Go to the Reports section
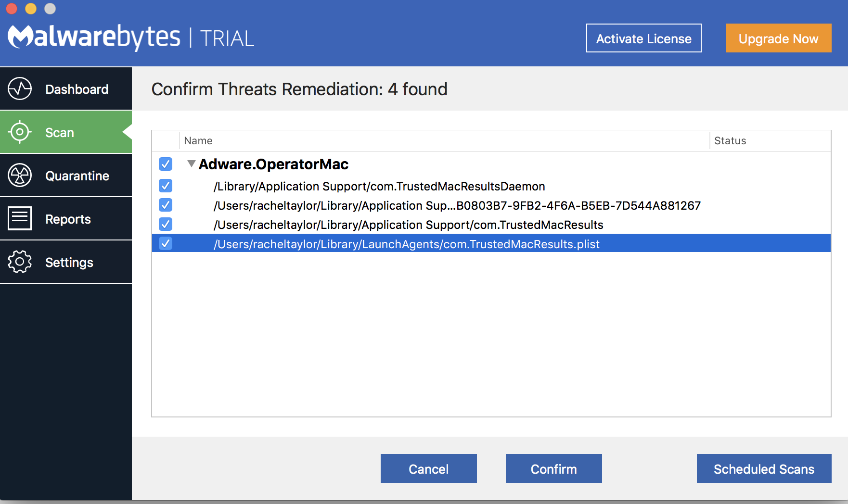This screenshot has width=848, height=504. point(66,219)
